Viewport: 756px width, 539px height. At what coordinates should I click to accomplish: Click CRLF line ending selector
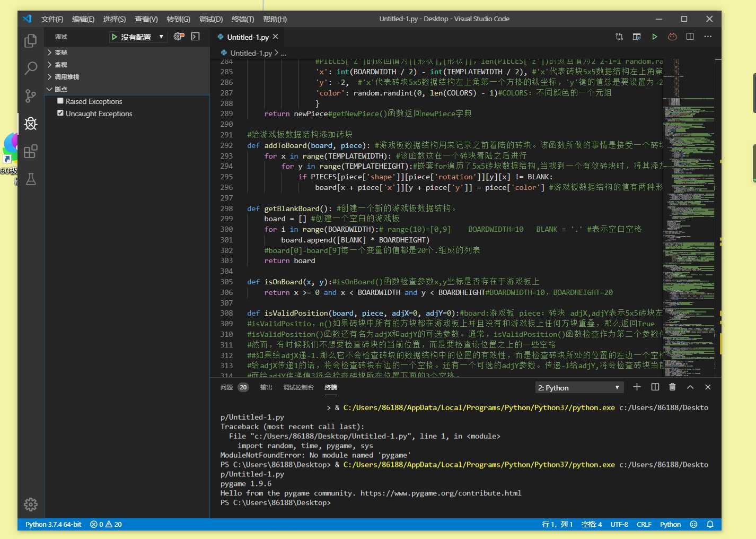(x=644, y=524)
